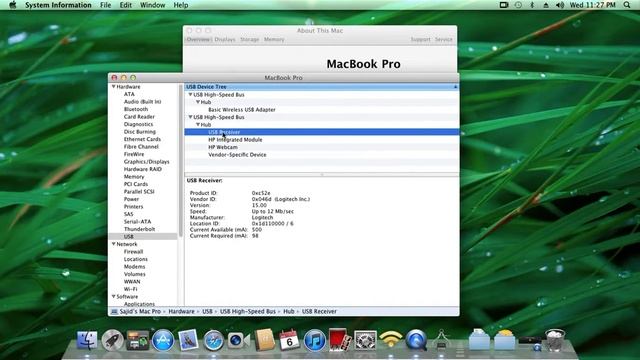Switch to Memory tab in About This Mac

tap(274, 40)
